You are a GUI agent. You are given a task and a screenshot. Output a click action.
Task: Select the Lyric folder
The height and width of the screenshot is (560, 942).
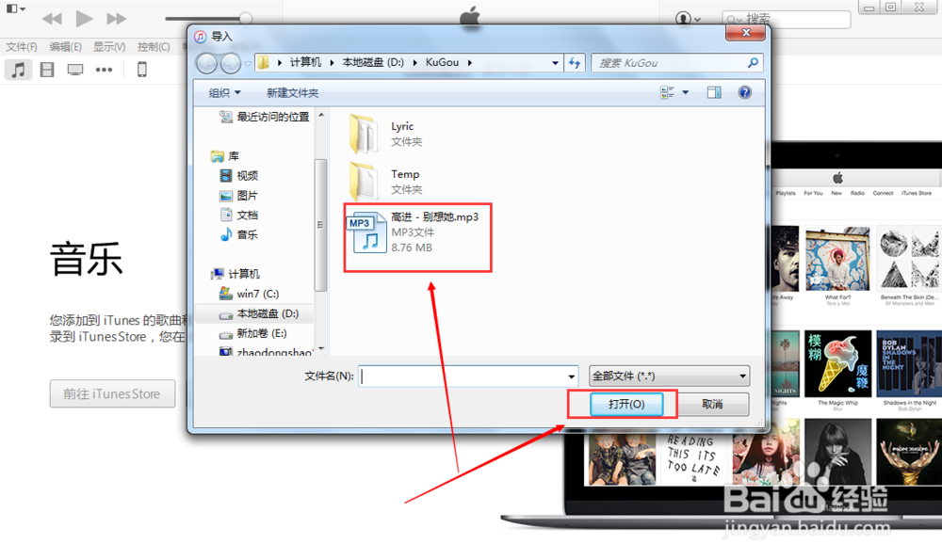coord(385,134)
